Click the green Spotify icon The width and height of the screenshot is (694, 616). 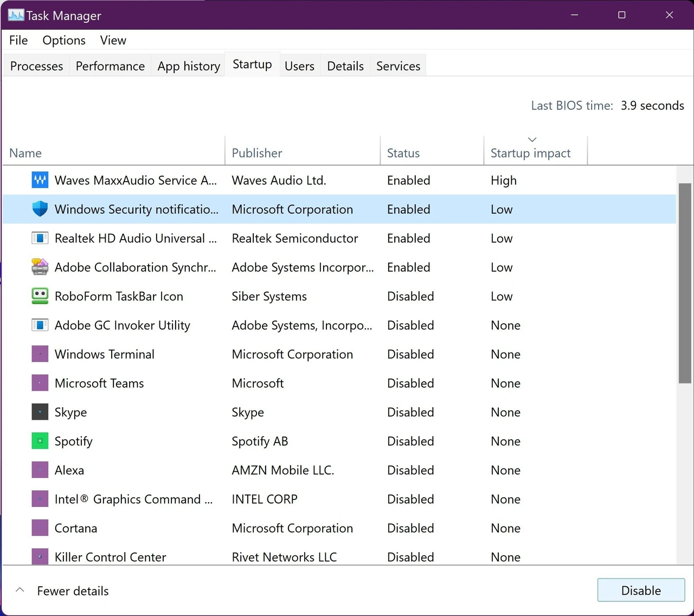point(40,441)
